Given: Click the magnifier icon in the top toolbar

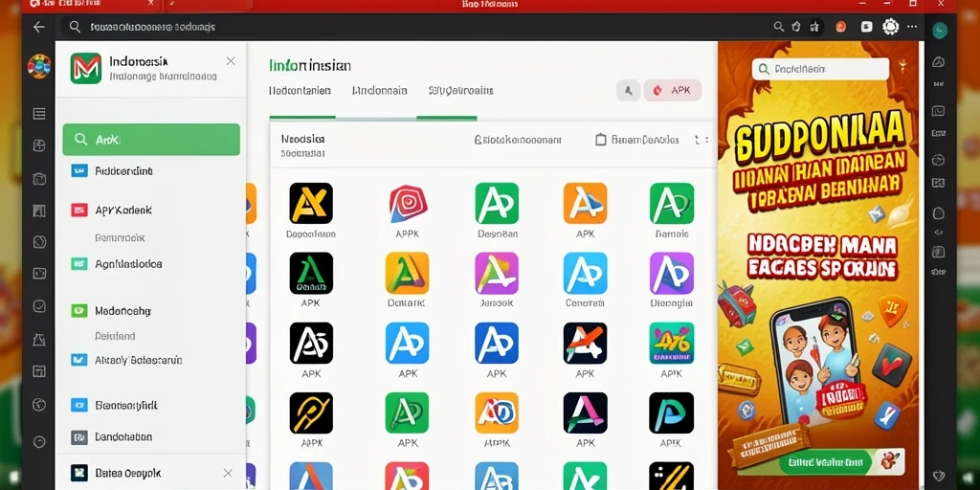Looking at the screenshot, I should pos(778,27).
